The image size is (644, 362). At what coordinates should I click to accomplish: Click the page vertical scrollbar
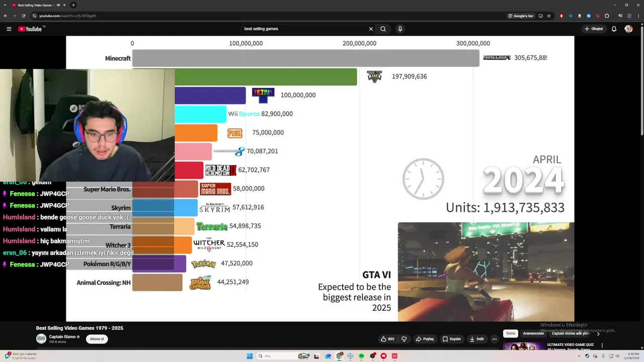tap(641, 80)
